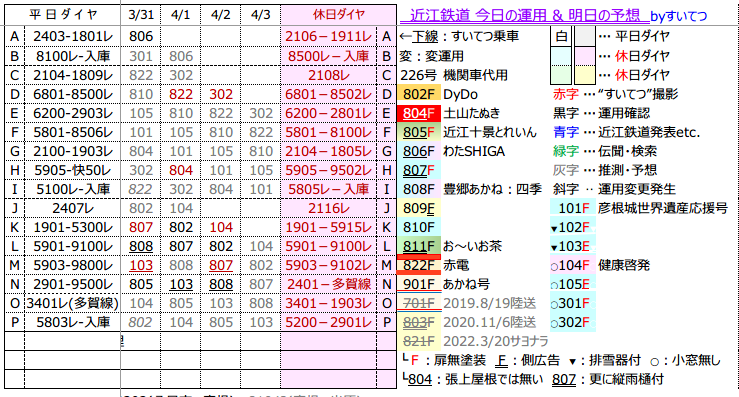Click the 808F legend cell
The image size is (739, 397).
pyautogui.click(x=419, y=189)
